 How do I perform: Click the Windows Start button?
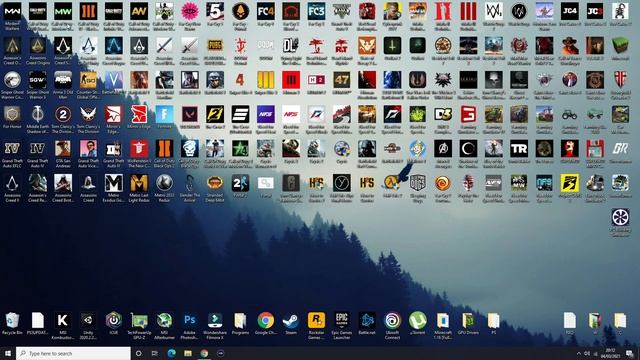point(8,353)
